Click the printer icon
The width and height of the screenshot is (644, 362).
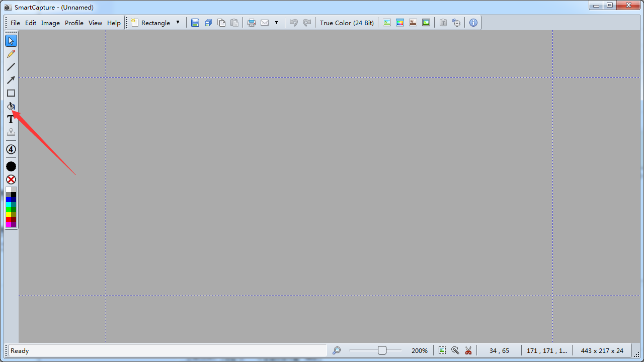(x=252, y=23)
